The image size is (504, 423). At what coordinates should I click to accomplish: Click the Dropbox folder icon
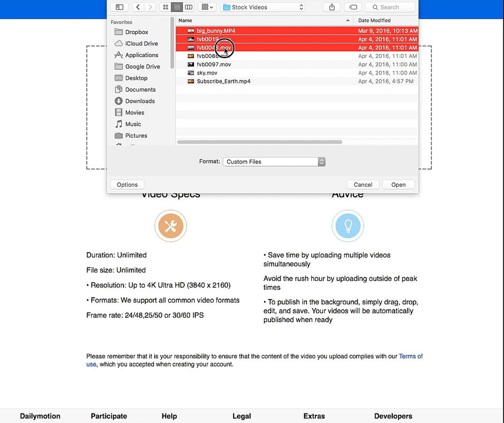click(119, 32)
